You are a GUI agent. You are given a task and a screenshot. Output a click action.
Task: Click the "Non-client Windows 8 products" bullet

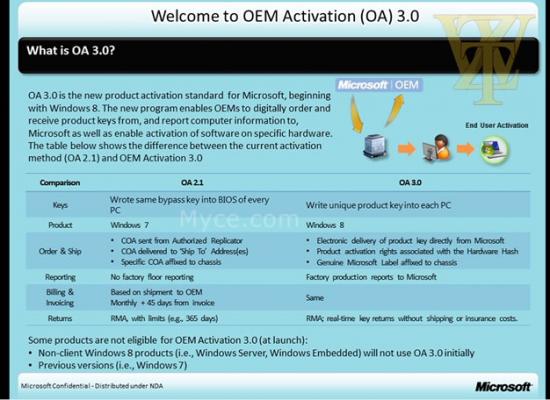pos(256,353)
